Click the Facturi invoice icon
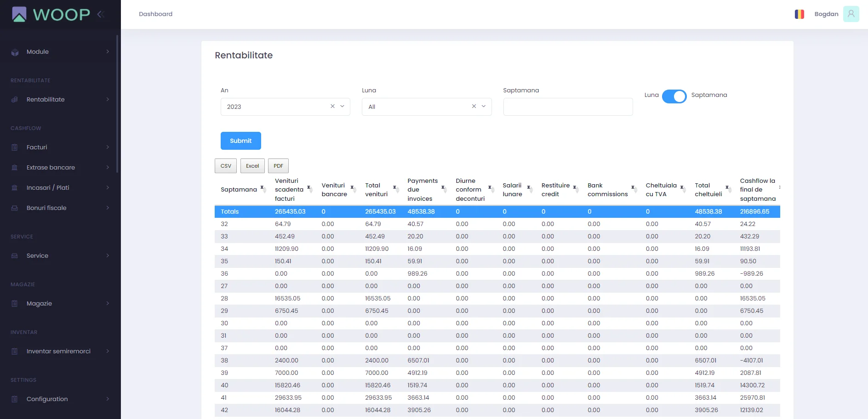 pyautogui.click(x=14, y=147)
